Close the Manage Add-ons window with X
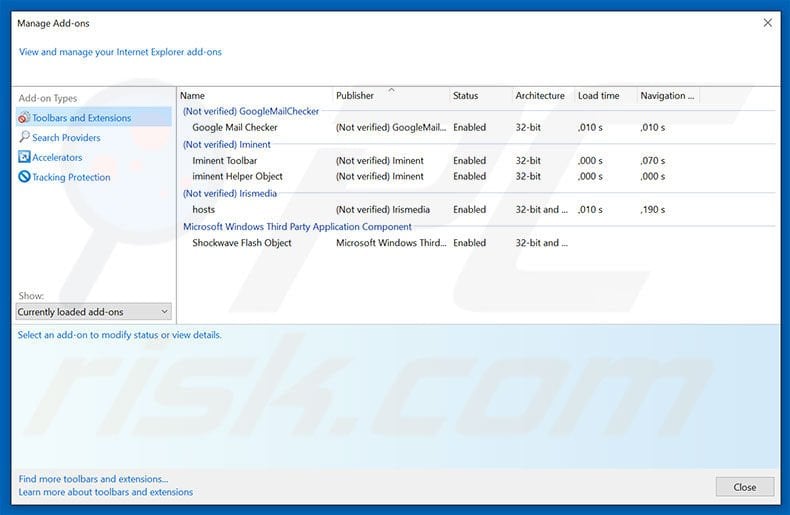This screenshot has width=790, height=515. click(767, 23)
